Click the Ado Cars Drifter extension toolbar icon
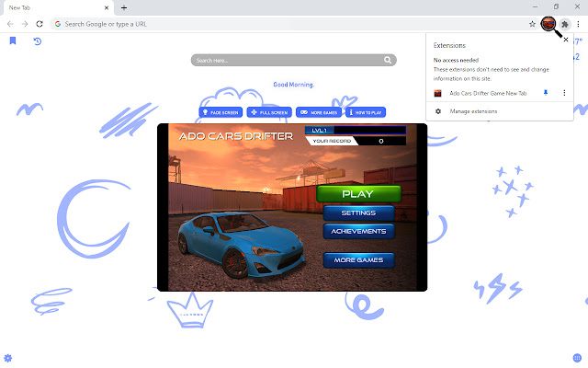Screen dimensions: 588x368 [548, 24]
